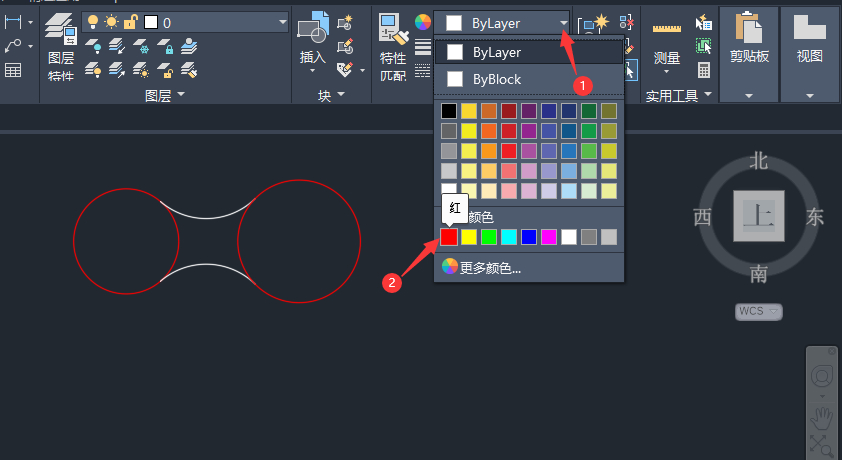Click the lineweight lines icon
Viewport: 842px width, 460px height.
pyautogui.click(x=423, y=47)
